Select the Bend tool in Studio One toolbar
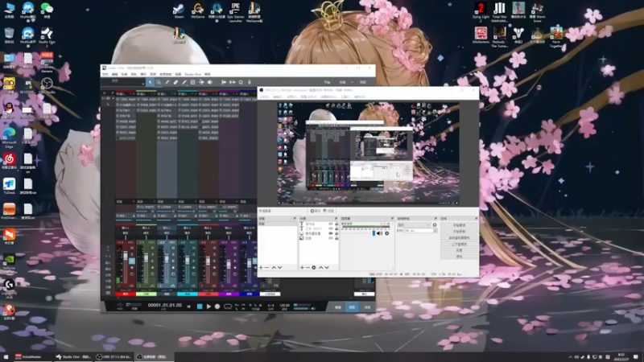 (201, 83)
